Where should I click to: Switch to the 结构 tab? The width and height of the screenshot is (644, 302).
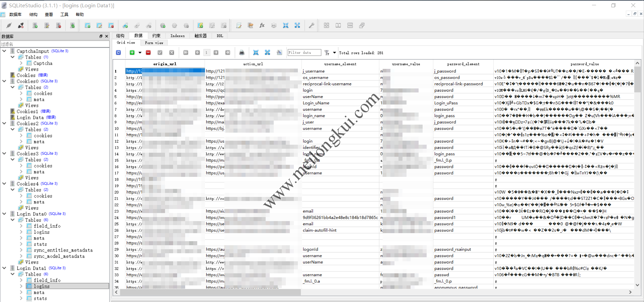[x=120, y=36]
